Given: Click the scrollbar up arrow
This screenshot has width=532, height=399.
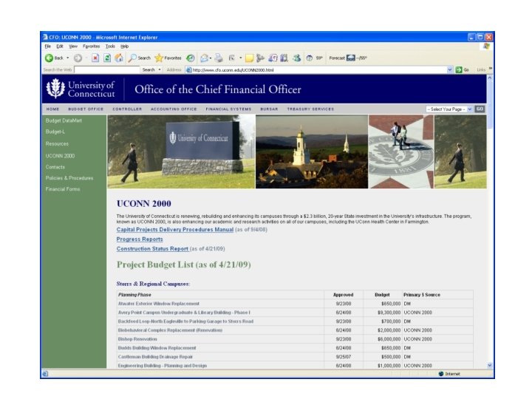Looking at the screenshot, I should [490, 78].
